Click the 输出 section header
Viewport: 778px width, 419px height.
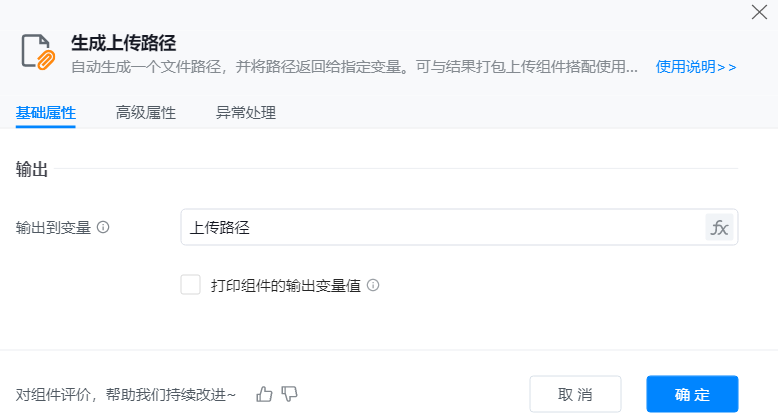coord(32,169)
